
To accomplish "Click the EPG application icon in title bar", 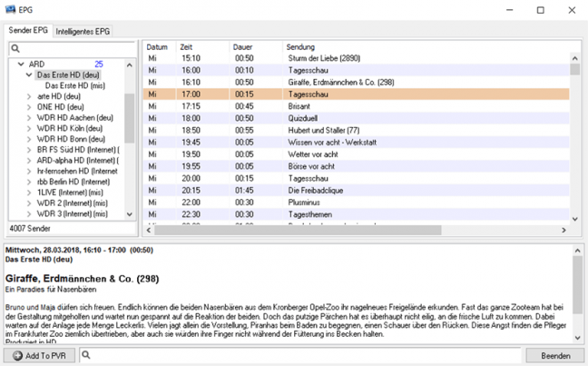I will pyautogui.click(x=11, y=9).
